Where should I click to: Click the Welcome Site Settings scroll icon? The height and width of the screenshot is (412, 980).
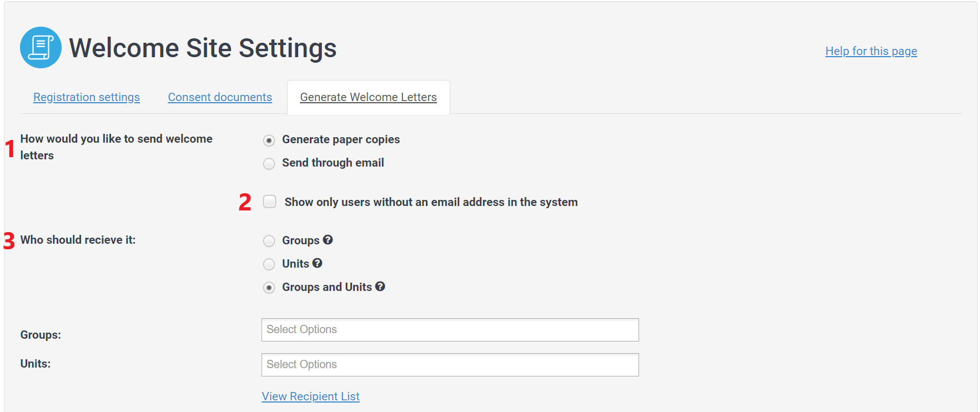click(x=41, y=48)
